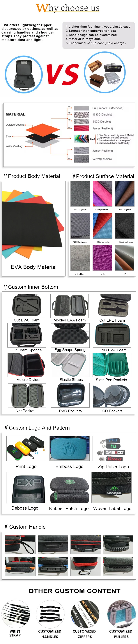Select the Pu smooth surface swatch
This screenshot has width=138, height=644.
(x=81, y=108)
